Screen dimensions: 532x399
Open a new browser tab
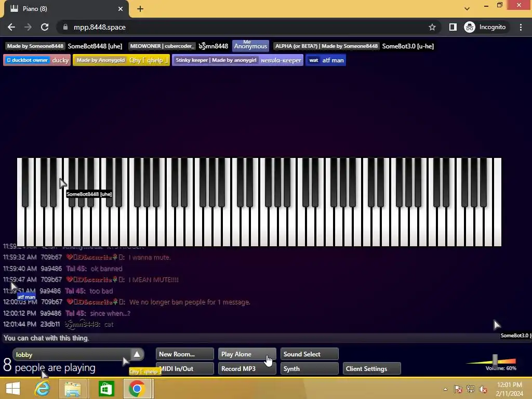[140, 9]
